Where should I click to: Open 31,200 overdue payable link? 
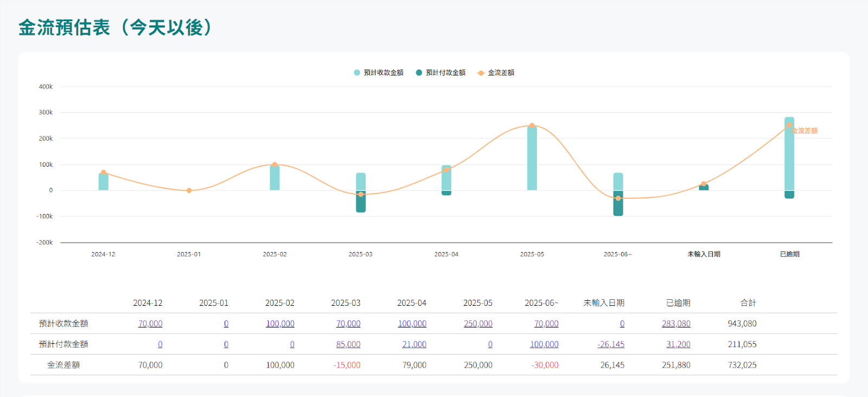pos(678,344)
